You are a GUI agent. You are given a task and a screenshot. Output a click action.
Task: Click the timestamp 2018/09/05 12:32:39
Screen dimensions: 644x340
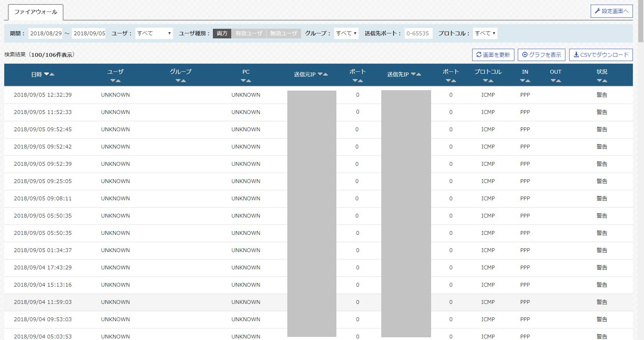click(43, 95)
